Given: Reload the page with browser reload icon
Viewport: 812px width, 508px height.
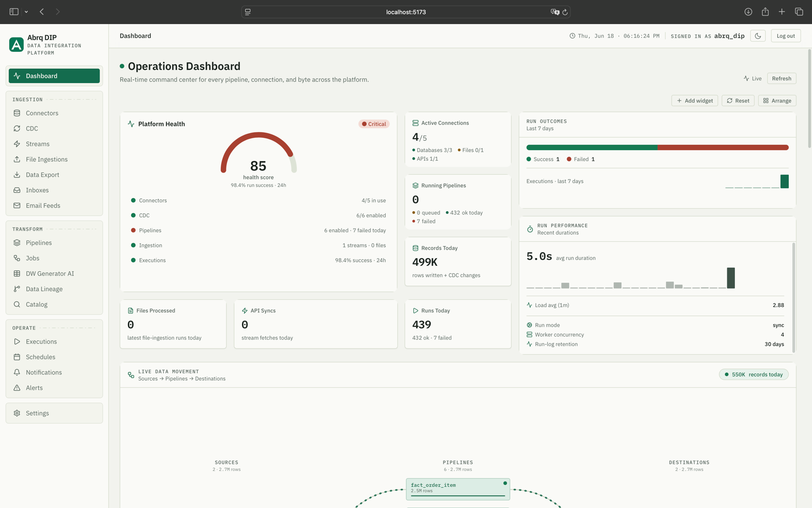Looking at the screenshot, I should click(565, 12).
